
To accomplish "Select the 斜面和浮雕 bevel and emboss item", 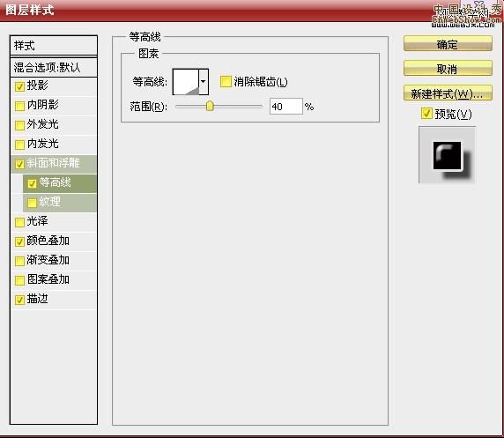I will coord(54,164).
